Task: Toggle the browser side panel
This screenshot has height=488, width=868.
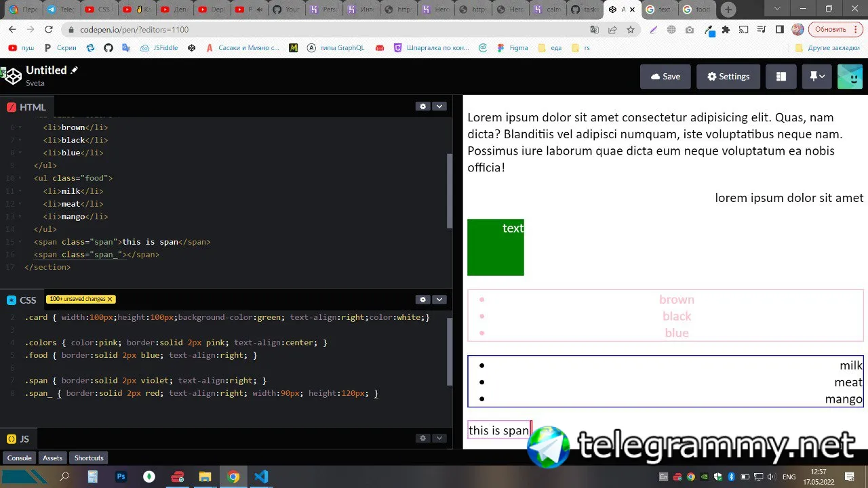Action: pos(780,30)
